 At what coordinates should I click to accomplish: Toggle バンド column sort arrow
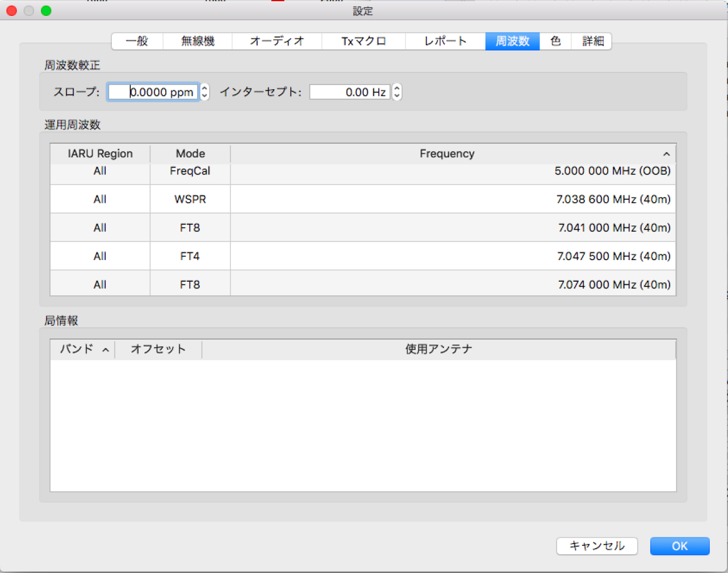pos(106,350)
